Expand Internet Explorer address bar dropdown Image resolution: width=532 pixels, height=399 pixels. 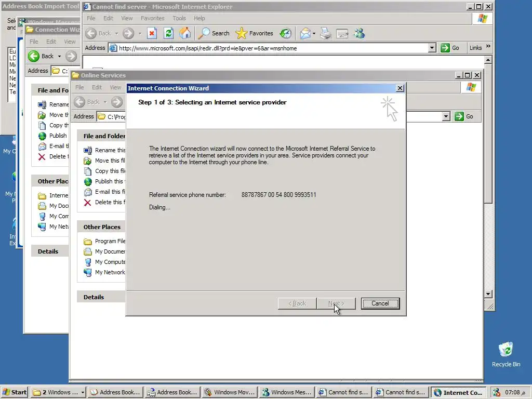(x=432, y=48)
